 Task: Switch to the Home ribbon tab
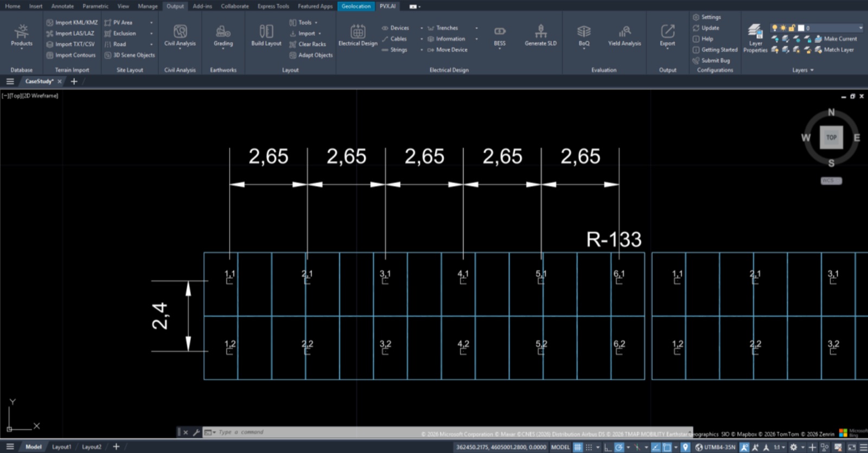12,6
